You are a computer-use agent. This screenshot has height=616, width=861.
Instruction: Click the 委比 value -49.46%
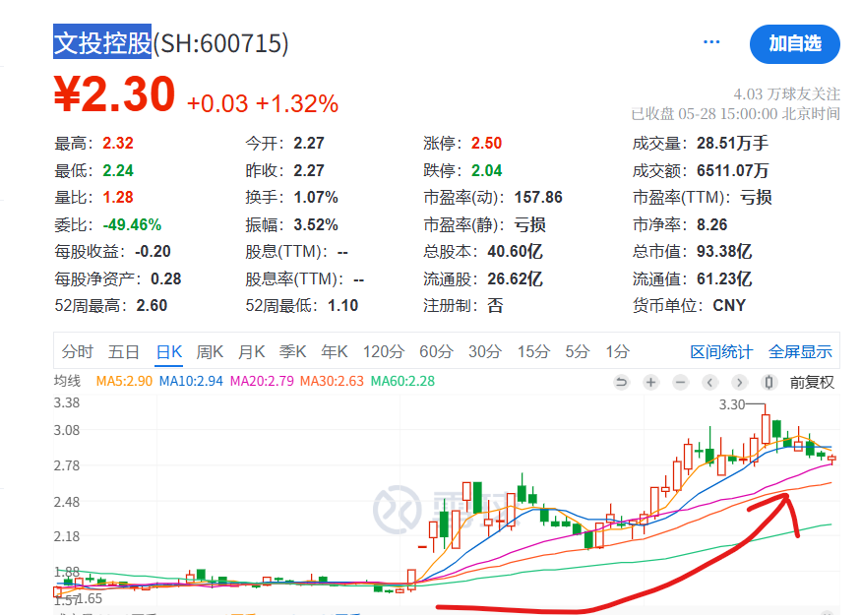132,224
